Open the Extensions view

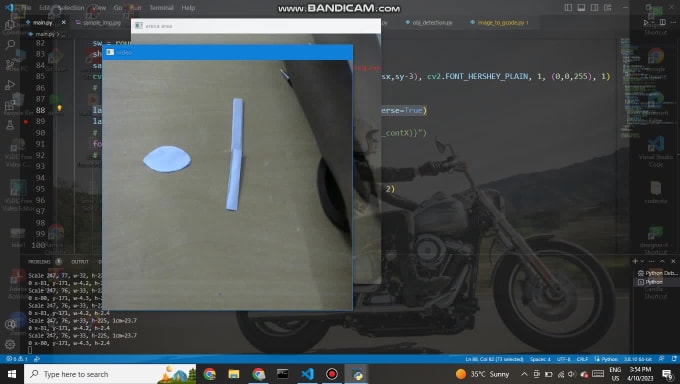tap(10, 105)
